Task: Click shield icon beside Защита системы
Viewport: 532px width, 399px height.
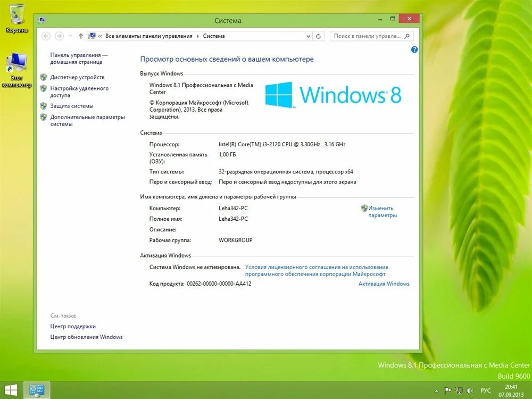Action: 44,106
